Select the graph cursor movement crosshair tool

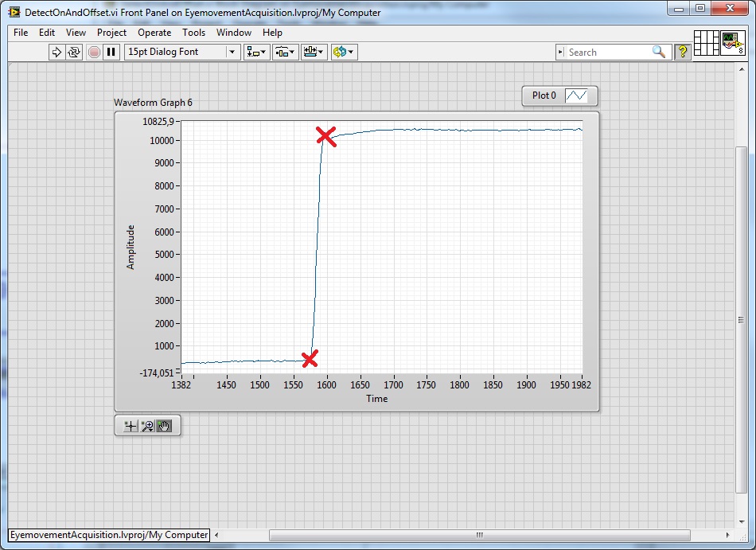pos(131,426)
